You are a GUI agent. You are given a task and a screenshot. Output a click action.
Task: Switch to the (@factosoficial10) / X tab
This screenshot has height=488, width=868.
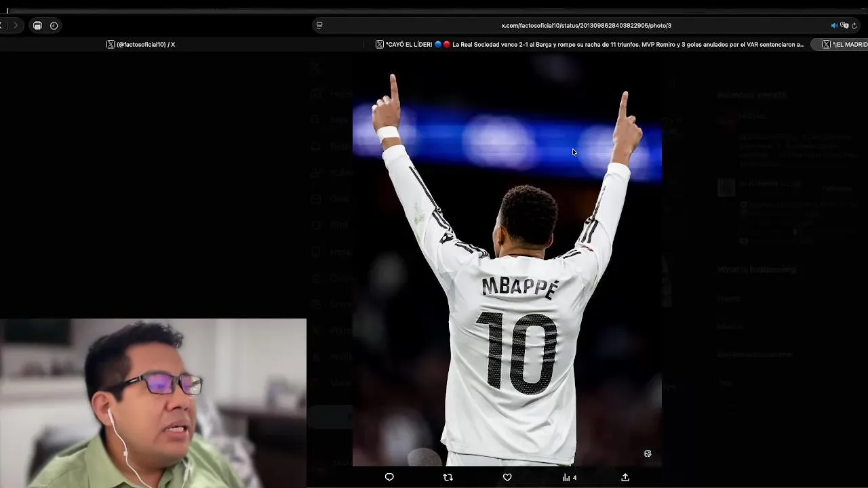[x=141, y=44]
